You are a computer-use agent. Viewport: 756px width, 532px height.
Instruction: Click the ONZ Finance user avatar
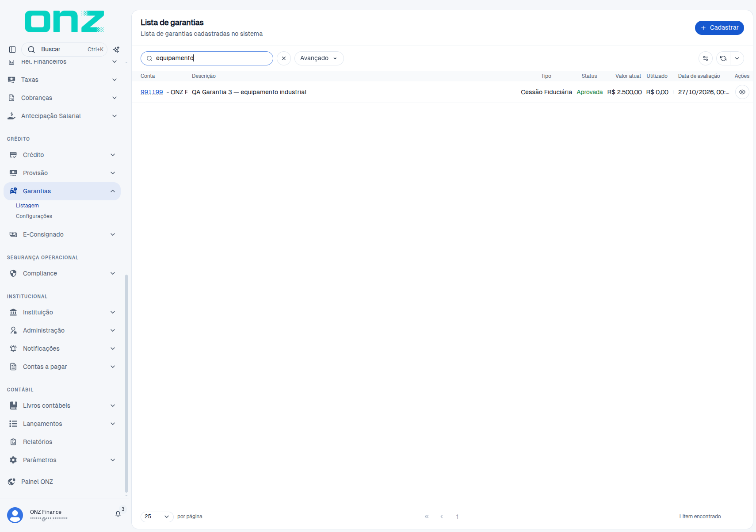[15, 515]
